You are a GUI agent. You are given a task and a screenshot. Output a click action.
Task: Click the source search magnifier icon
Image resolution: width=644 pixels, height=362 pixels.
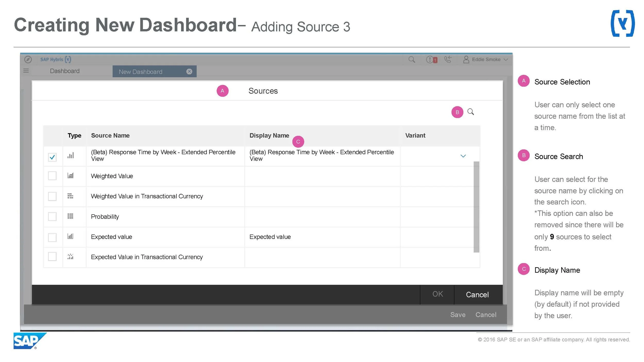[x=471, y=112]
